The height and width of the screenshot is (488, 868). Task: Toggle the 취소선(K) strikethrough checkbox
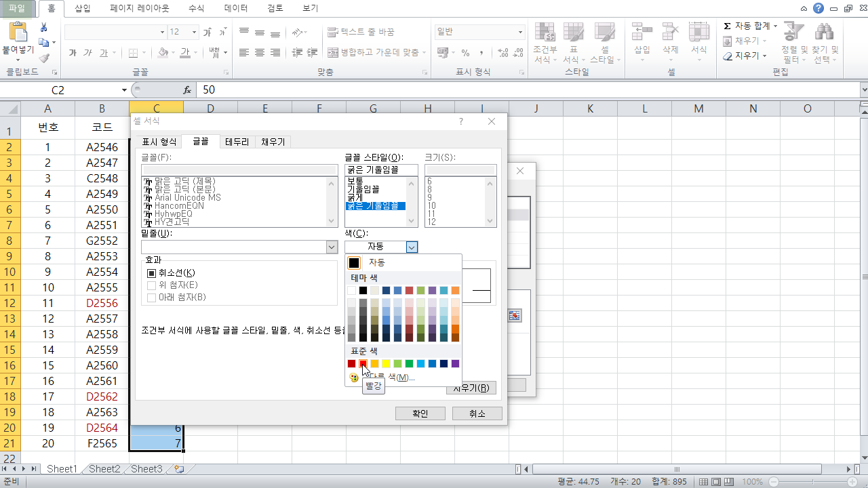pyautogui.click(x=151, y=273)
